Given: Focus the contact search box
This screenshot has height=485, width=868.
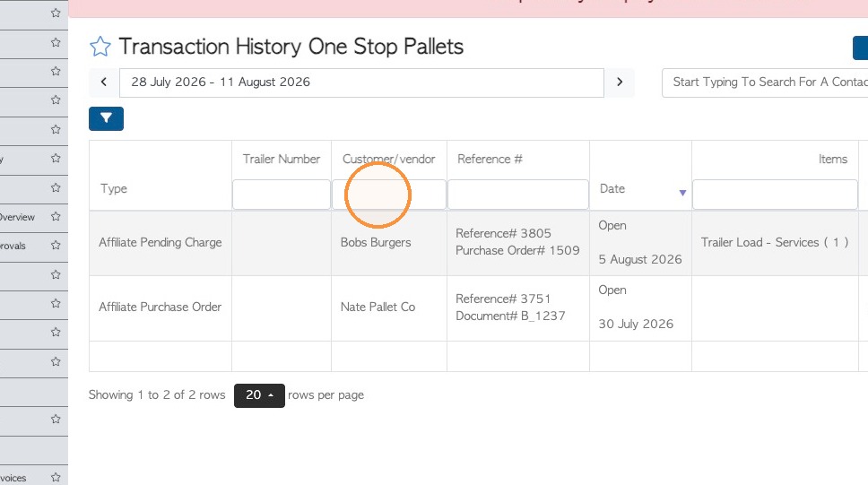Looking at the screenshot, I should [765, 83].
